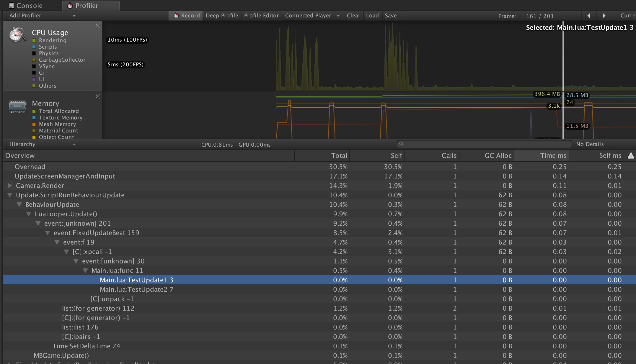
Task: Click the search magnifier icon
Action: [x=401, y=144]
